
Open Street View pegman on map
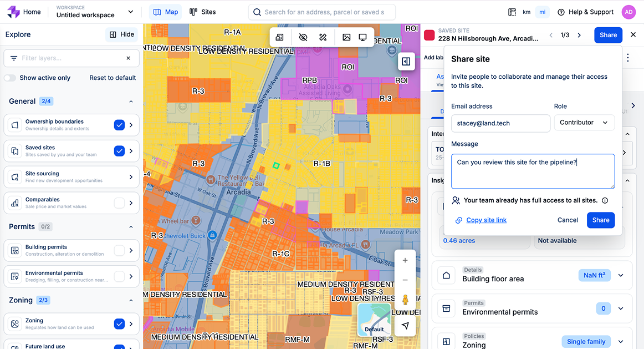coord(405,300)
